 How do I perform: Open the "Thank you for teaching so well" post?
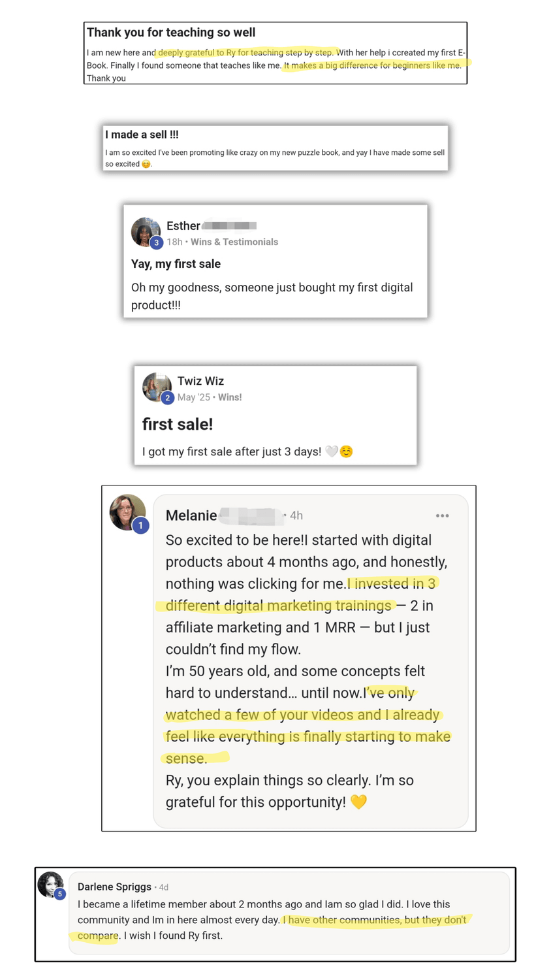[x=171, y=33]
